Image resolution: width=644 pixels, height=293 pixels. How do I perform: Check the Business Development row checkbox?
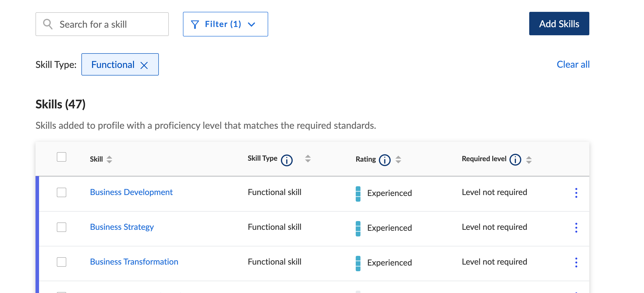coord(62,192)
